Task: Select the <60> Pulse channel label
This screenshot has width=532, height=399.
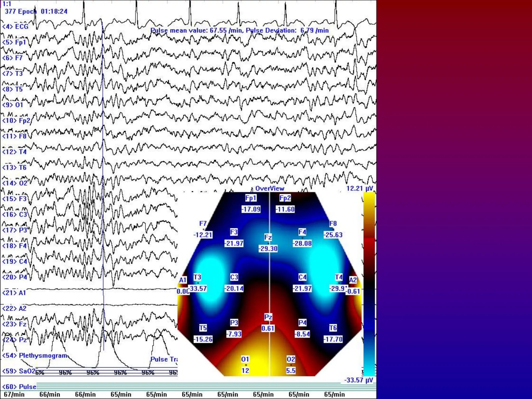Action: pyautogui.click(x=19, y=387)
